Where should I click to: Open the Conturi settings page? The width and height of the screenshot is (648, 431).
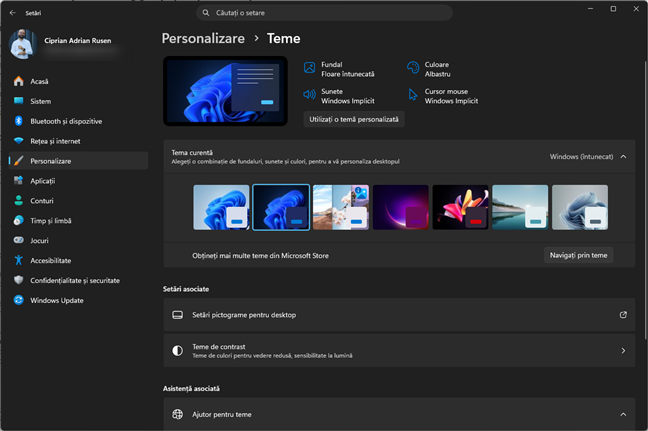(x=79, y=200)
